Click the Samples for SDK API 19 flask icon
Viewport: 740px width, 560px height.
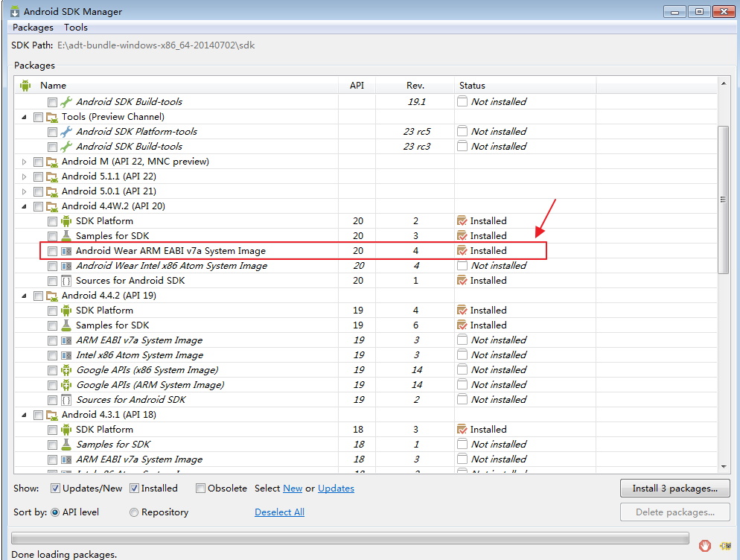tap(66, 325)
